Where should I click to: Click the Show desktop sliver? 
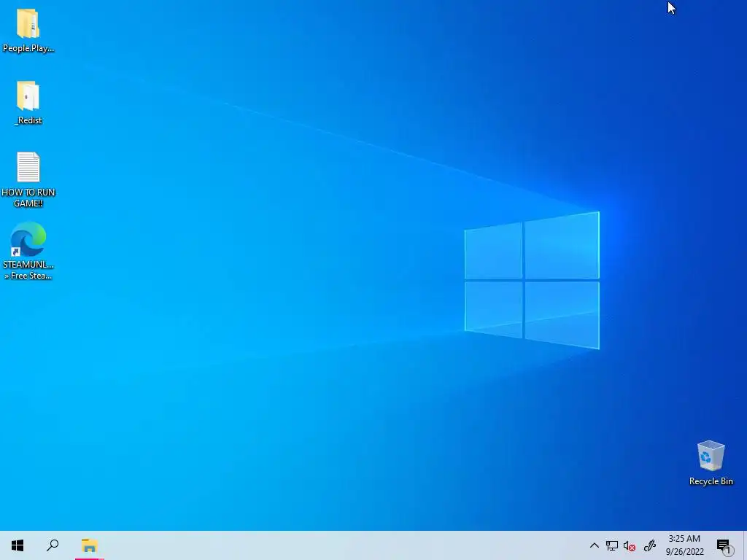click(x=745, y=545)
